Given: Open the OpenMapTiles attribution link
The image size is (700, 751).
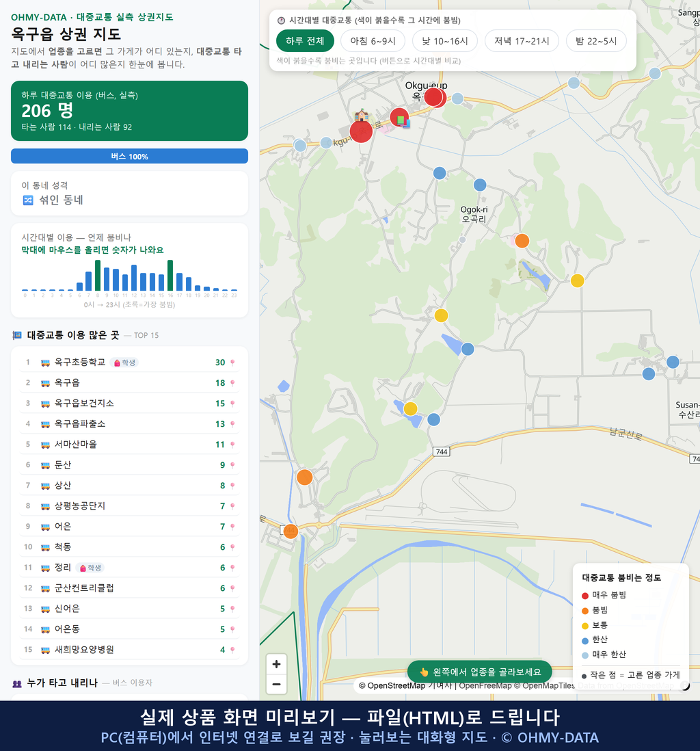Looking at the screenshot, I should tap(549, 686).
